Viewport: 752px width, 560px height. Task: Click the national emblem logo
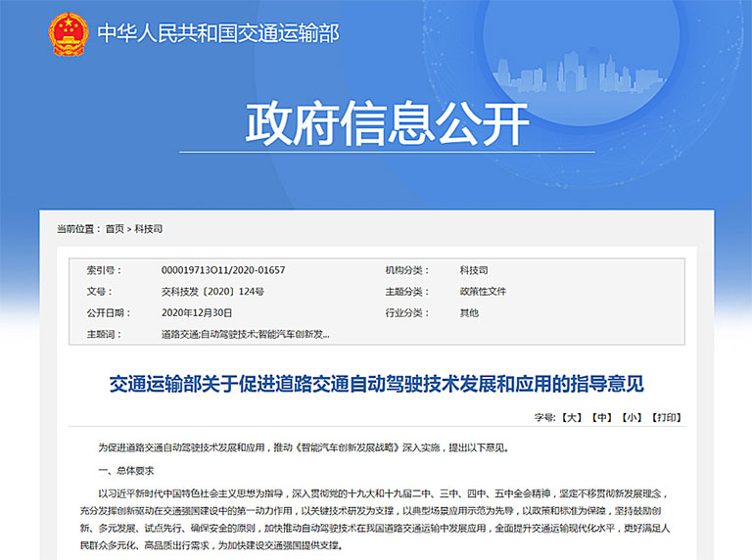[x=69, y=34]
